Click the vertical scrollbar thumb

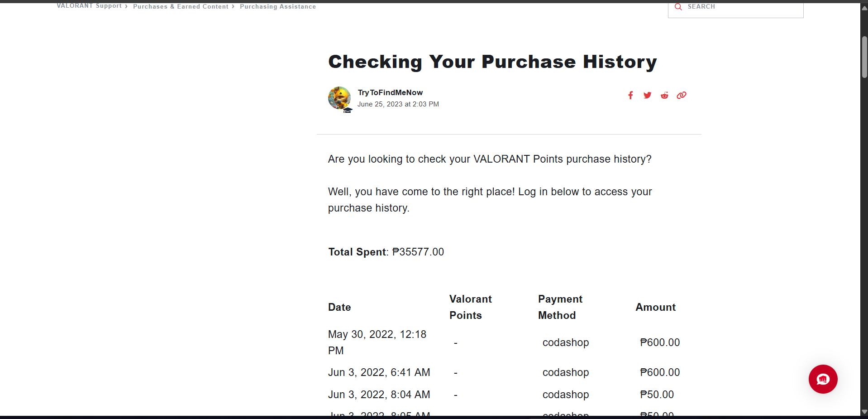[x=864, y=57]
